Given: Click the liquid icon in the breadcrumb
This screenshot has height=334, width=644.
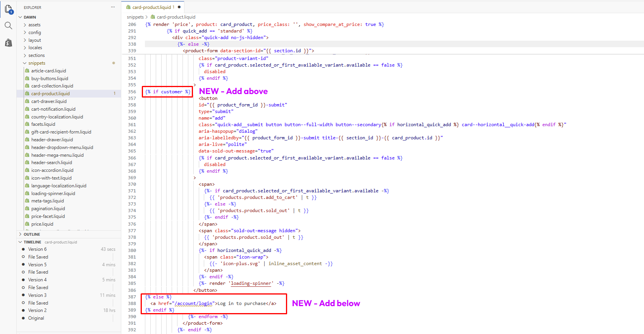Looking at the screenshot, I should [x=153, y=17].
